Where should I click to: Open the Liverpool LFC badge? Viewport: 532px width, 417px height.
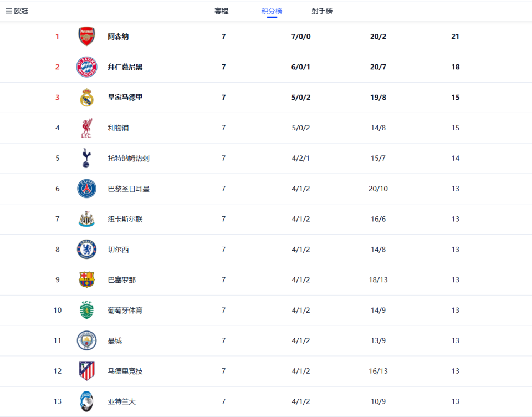[x=86, y=128]
